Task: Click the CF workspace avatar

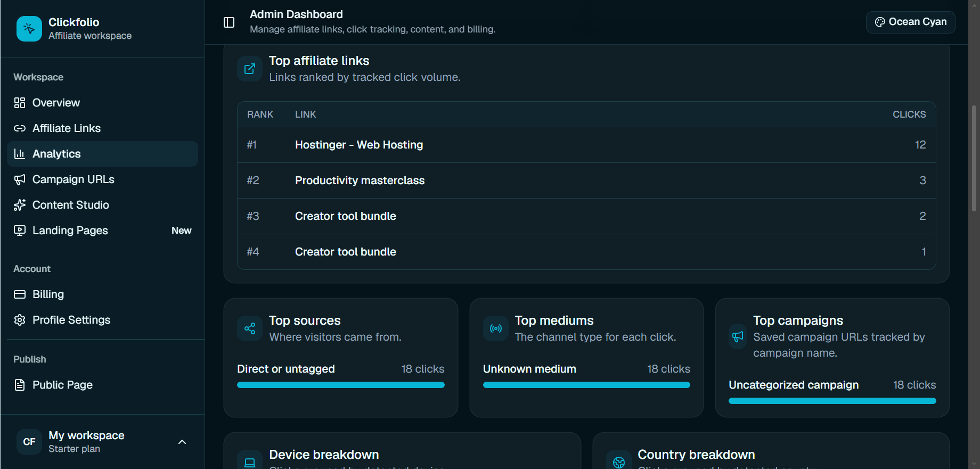Action: click(x=29, y=442)
